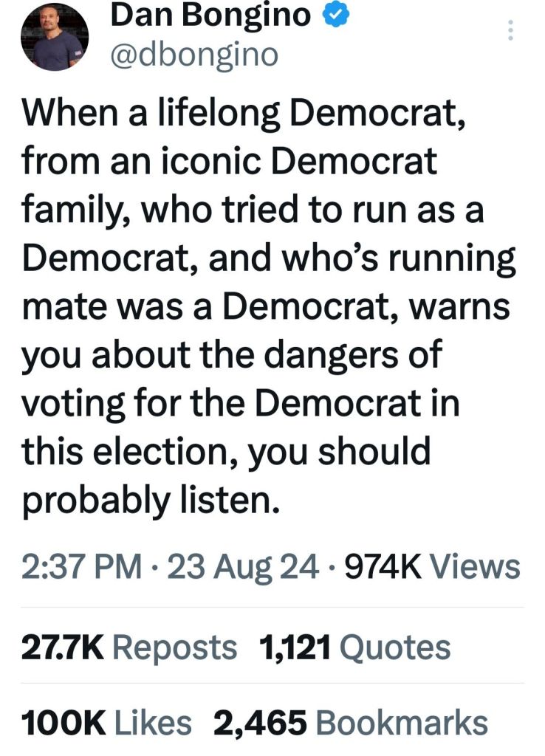
Task: Show who Likes this post
Action: 154,723
